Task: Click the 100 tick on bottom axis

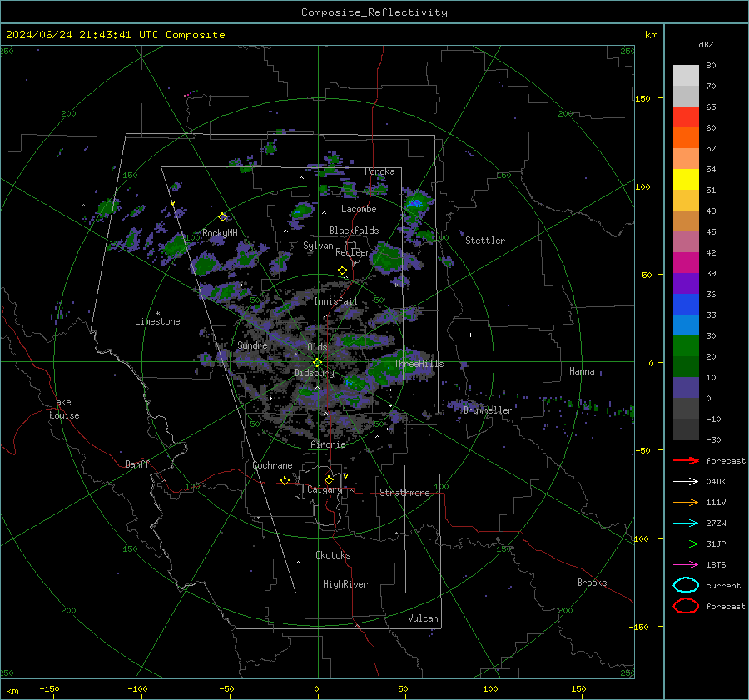Action: pos(490,688)
